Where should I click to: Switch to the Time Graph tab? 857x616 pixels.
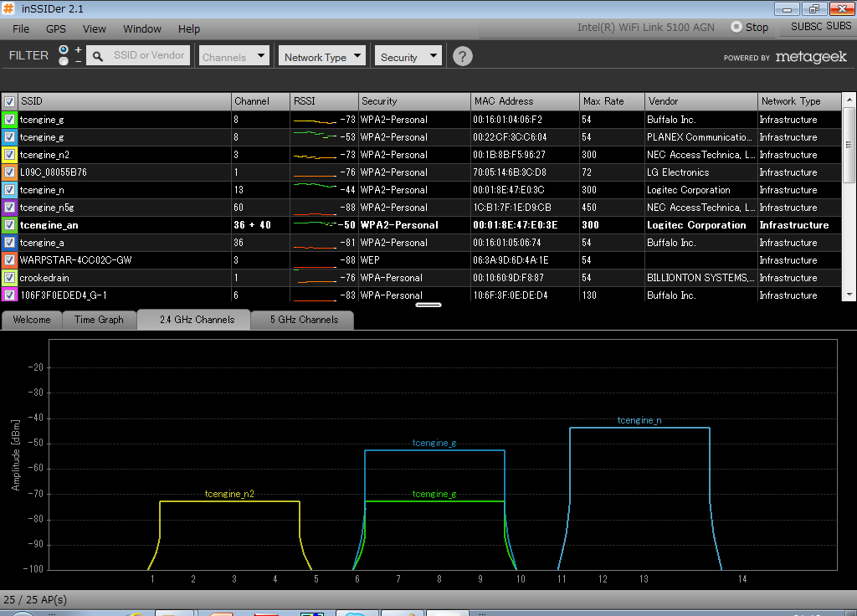point(99,320)
